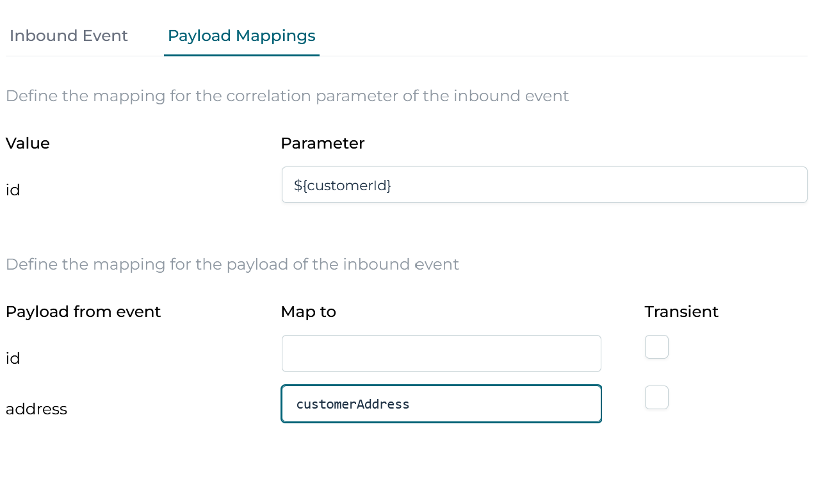Toggle Transient checkbox for address payload
This screenshot has height=504, width=830.
point(656,398)
